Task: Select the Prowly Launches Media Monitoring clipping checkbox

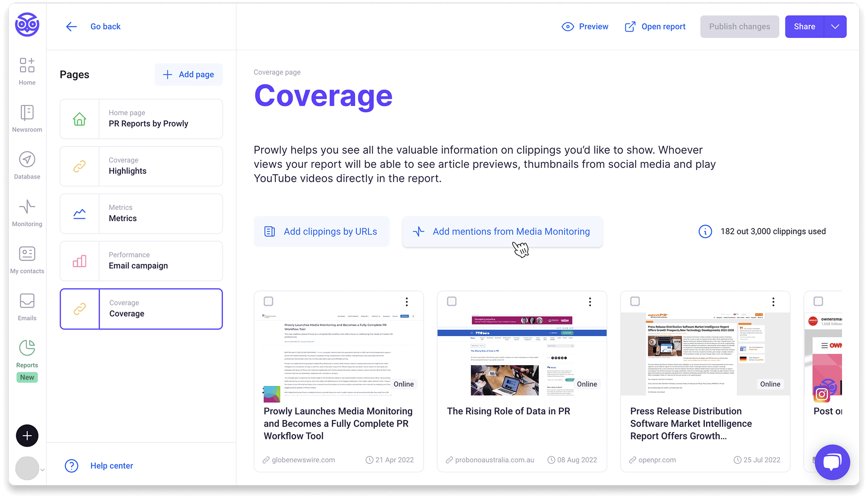Action: click(x=269, y=301)
